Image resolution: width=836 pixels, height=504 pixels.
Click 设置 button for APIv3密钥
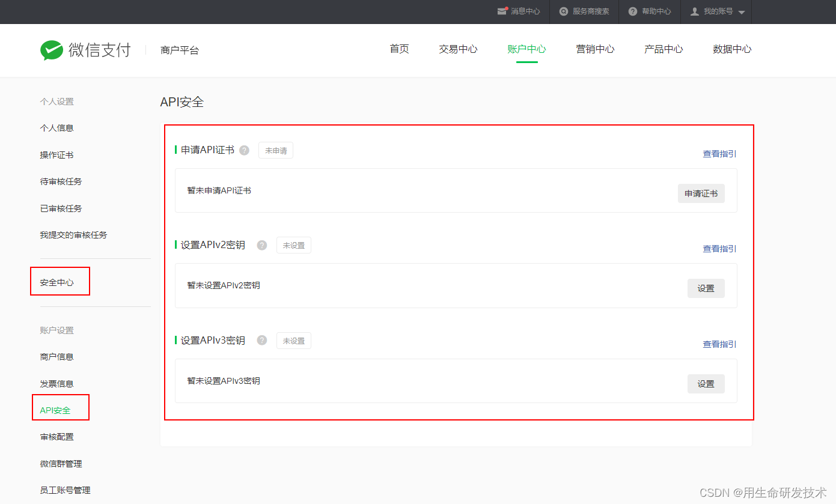pyautogui.click(x=706, y=384)
